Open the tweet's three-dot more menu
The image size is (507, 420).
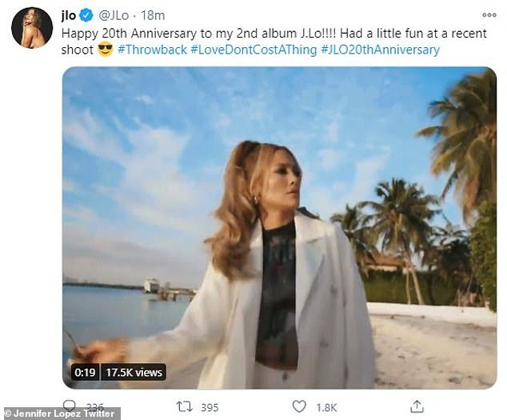point(485,15)
